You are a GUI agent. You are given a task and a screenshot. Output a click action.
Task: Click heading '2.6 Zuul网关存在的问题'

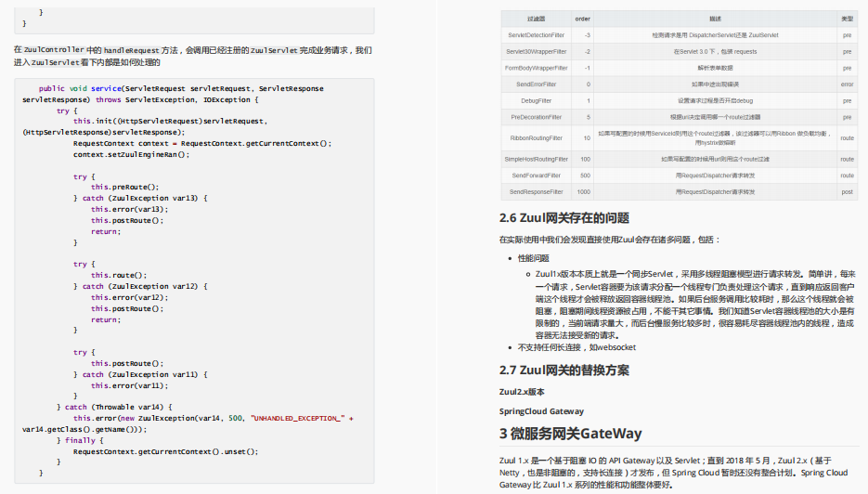pyautogui.click(x=564, y=218)
